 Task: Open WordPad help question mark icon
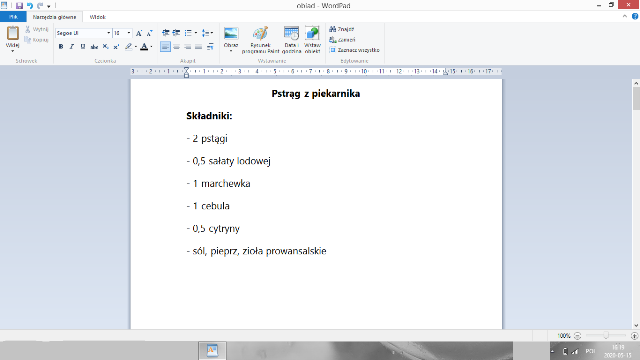point(635,16)
